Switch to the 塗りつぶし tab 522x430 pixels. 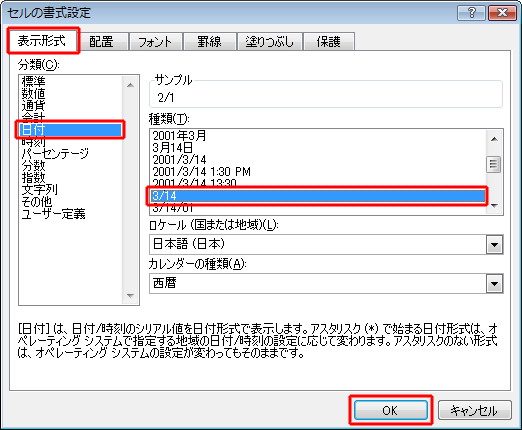click(270, 42)
